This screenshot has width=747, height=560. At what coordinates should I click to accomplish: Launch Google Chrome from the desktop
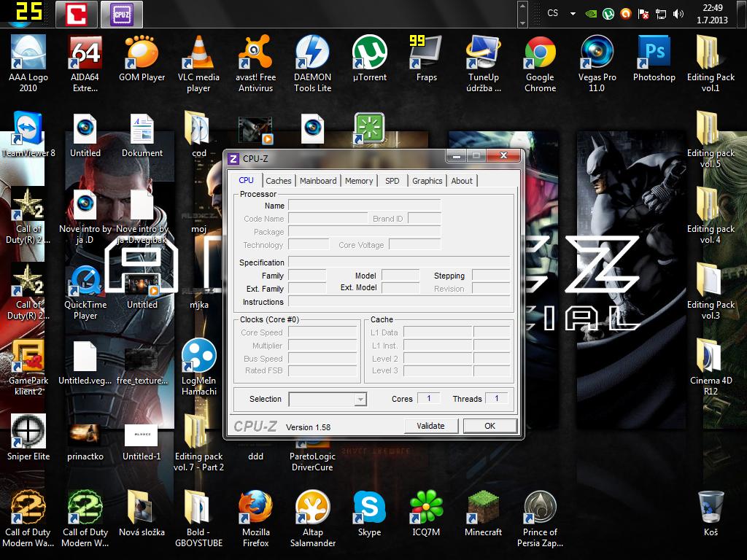540,53
